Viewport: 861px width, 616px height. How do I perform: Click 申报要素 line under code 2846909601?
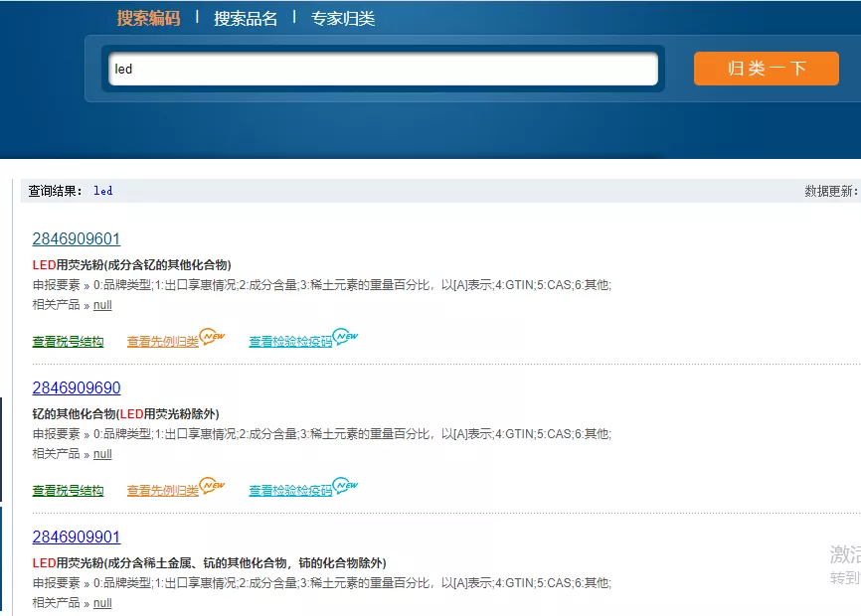coord(322,285)
